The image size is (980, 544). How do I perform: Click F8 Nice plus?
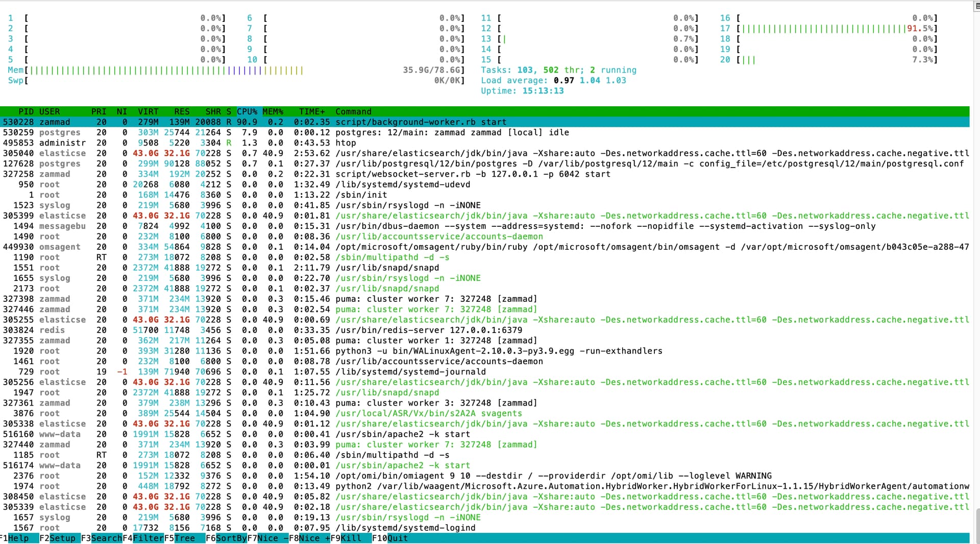point(309,538)
